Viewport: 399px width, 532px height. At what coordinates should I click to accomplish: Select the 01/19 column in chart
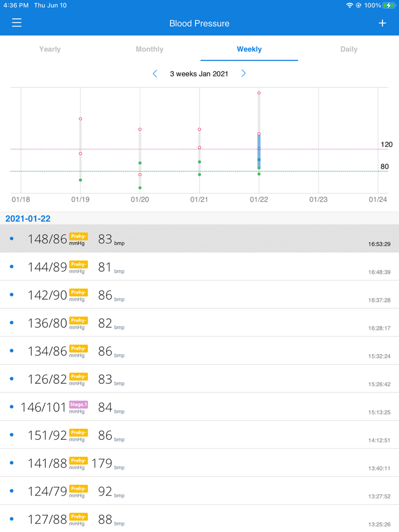tap(80, 149)
